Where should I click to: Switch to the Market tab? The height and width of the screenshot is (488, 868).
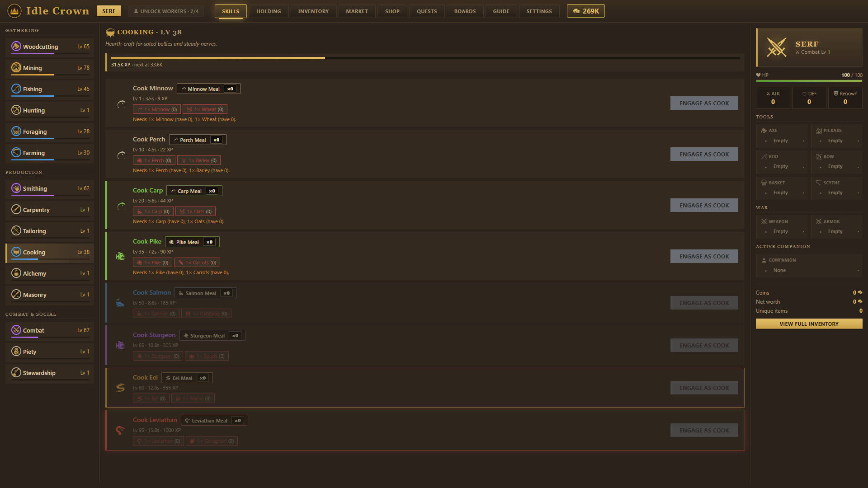click(x=357, y=11)
